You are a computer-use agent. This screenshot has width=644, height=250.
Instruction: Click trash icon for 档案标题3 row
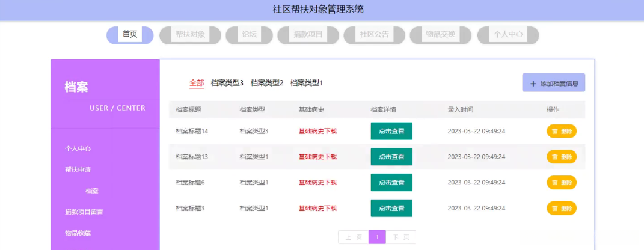(554, 208)
